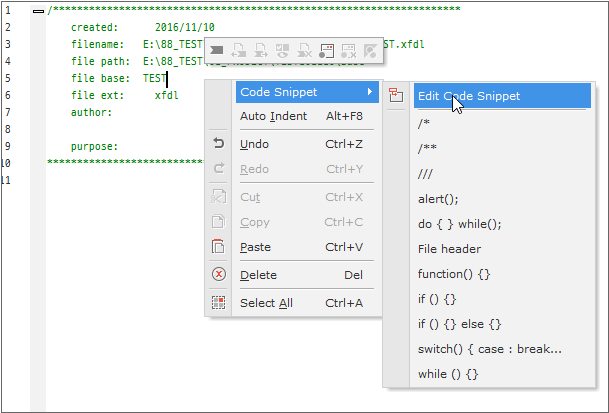
Task: Toggle bookmark using the flag icon
Action: pyautogui.click(x=216, y=49)
